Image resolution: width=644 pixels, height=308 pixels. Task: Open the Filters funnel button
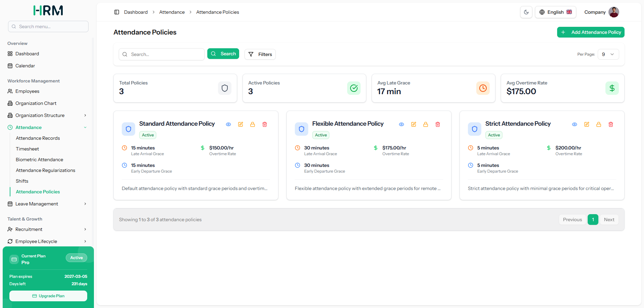[260, 54]
